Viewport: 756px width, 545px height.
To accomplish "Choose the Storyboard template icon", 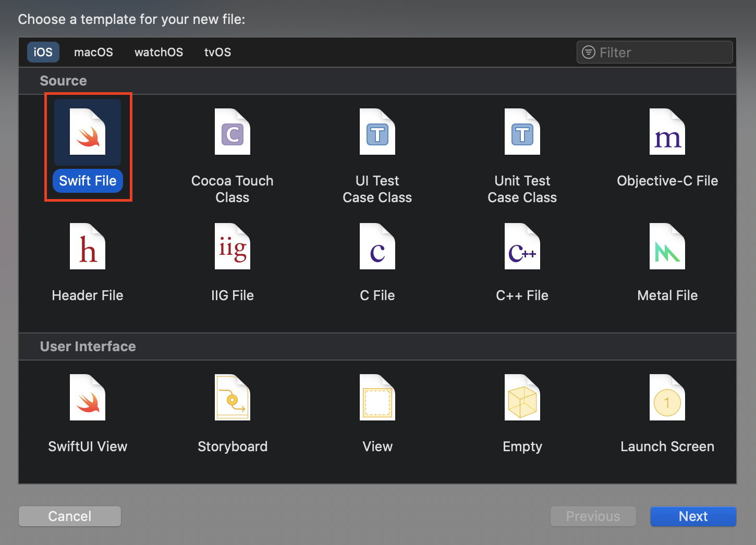I will (x=233, y=398).
